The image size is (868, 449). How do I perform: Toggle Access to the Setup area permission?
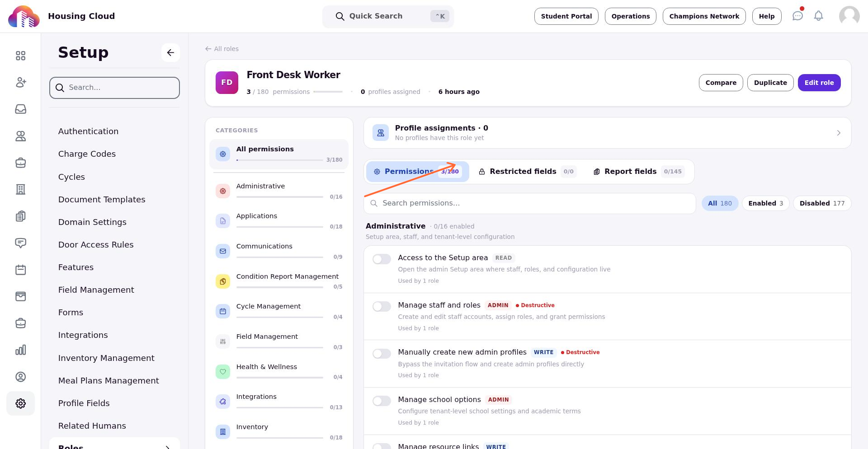[382, 259]
